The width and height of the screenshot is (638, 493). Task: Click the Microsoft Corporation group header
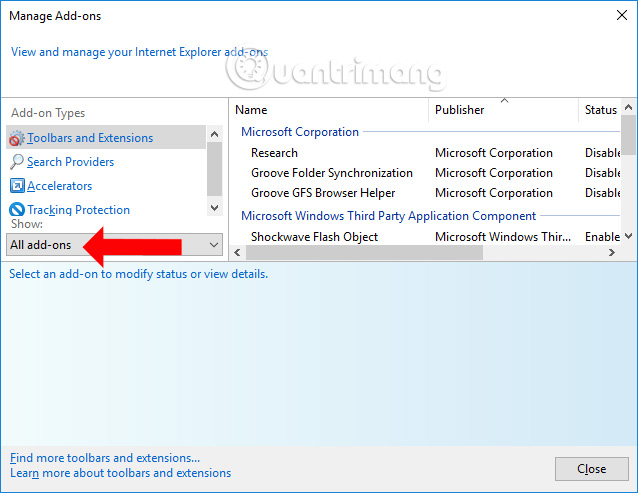pyautogui.click(x=300, y=132)
